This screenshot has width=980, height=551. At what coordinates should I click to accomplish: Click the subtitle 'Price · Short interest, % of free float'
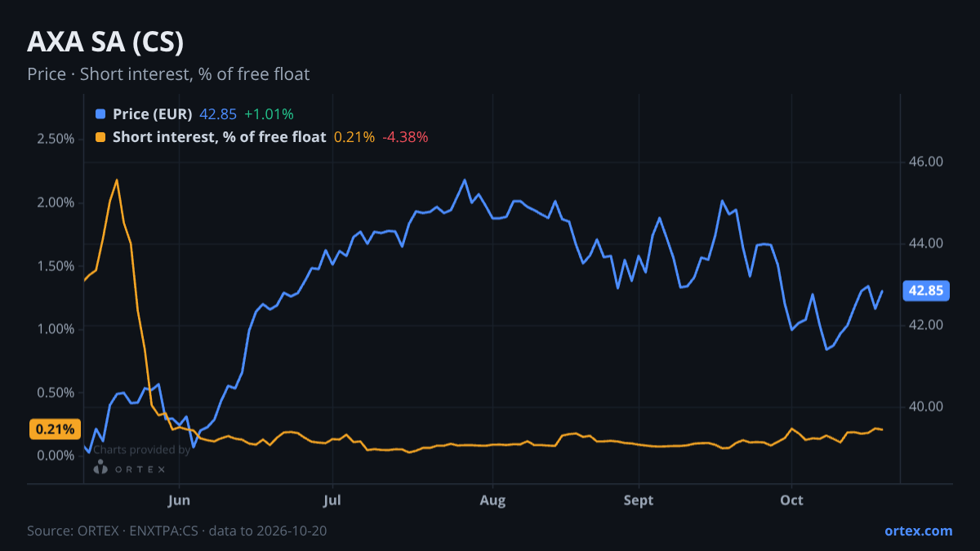[x=168, y=74]
